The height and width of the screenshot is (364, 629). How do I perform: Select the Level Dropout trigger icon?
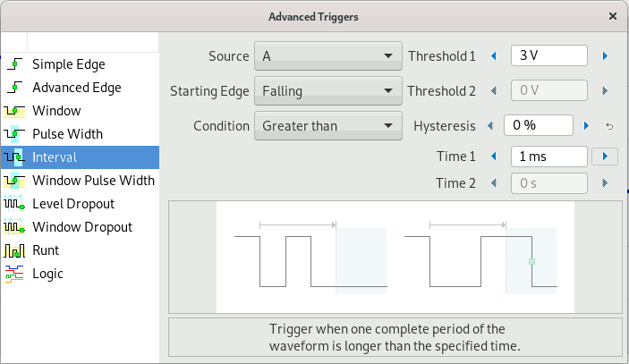pos(14,204)
